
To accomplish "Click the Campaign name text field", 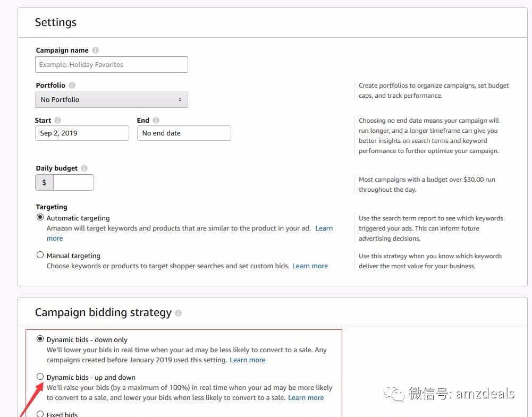I will point(112,65).
